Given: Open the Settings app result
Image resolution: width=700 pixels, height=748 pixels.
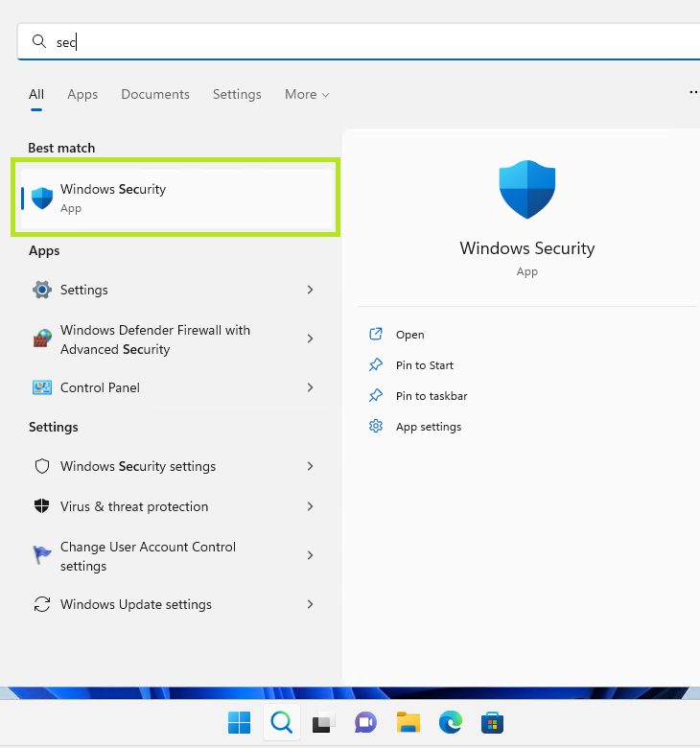Looking at the screenshot, I should coord(174,290).
